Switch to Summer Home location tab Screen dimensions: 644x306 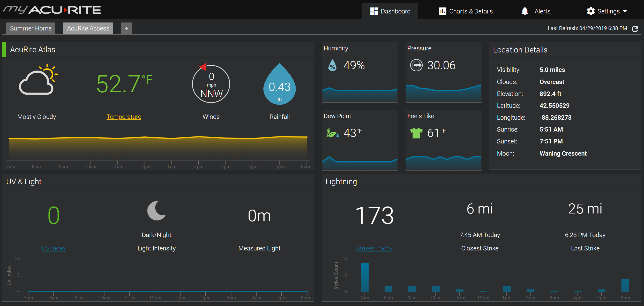(31, 28)
